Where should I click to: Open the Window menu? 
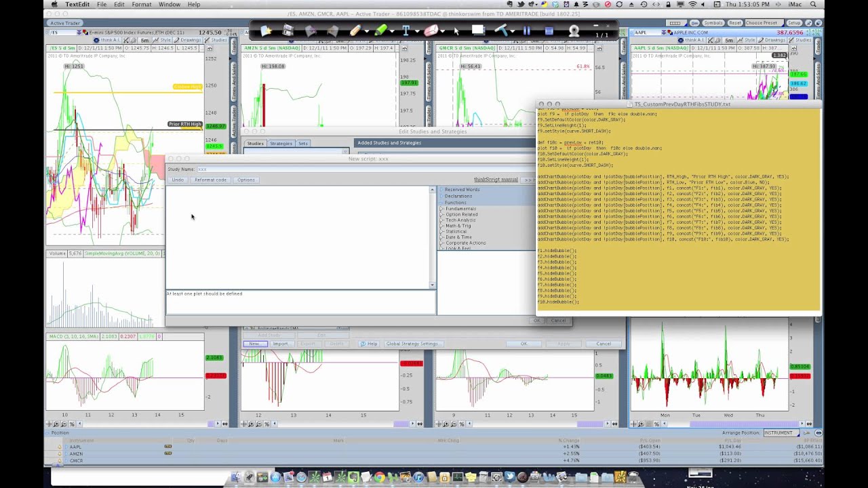170,4
